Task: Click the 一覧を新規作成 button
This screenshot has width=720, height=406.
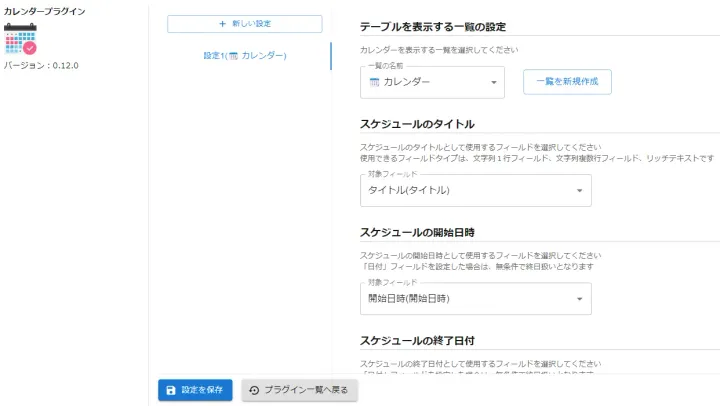Action: pos(567,82)
